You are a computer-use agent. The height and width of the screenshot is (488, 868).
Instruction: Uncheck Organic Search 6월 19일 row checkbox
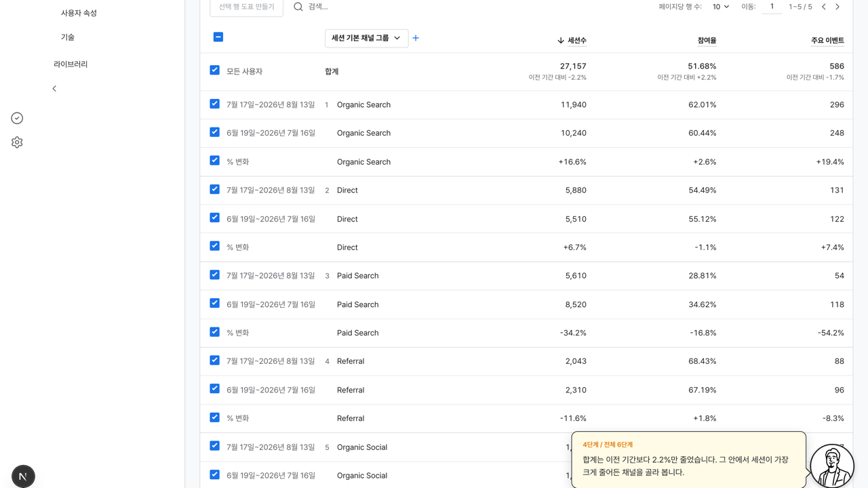pos(215,132)
